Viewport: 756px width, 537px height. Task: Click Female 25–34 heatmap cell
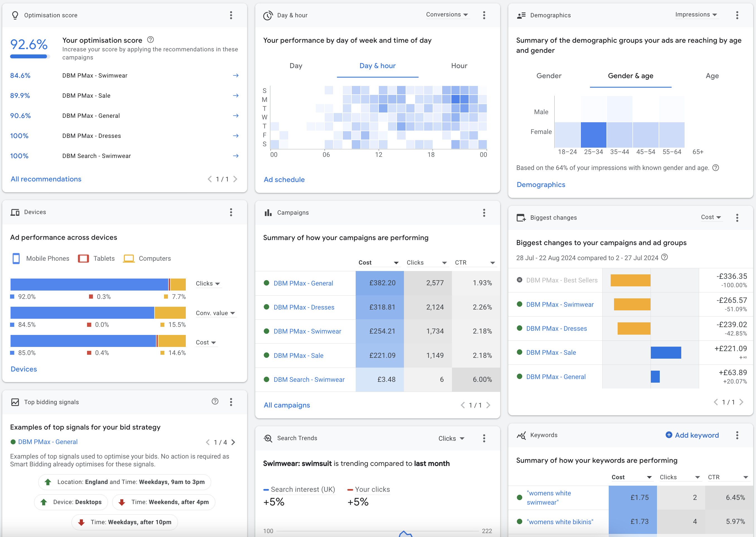[x=593, y=135]
